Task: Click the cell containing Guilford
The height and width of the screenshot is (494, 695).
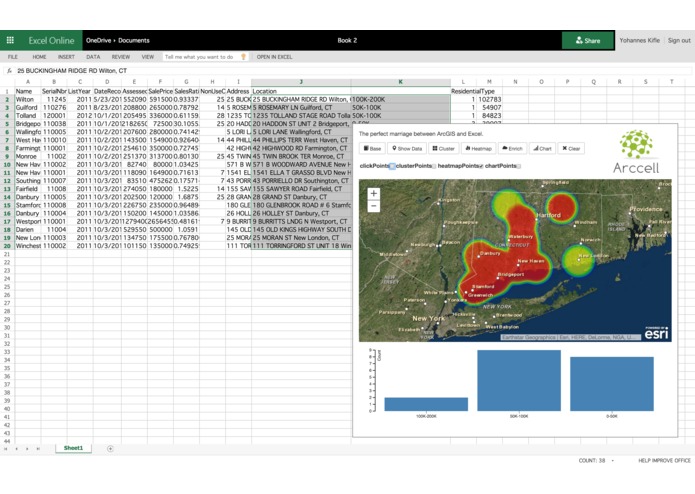Action: tap(28, 108)
